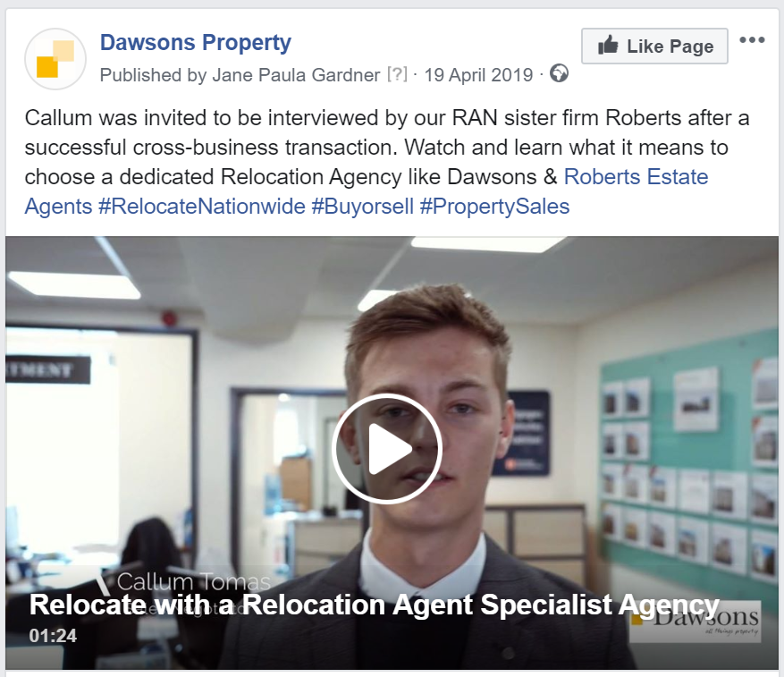Image resolution: width=784 pixels, height=677 pixels.
Task: Open the Dawsons Property page name link
Action: click(x=196, y=43)
